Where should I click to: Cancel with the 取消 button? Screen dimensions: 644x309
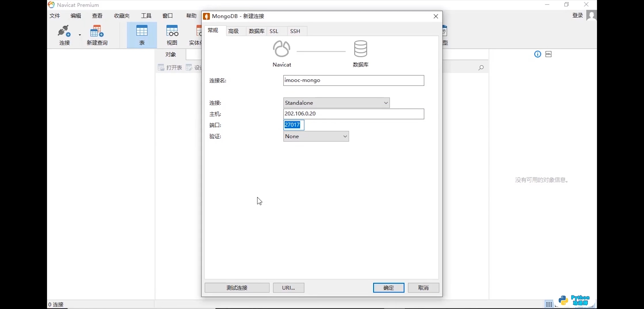click(x=423, y=288)
